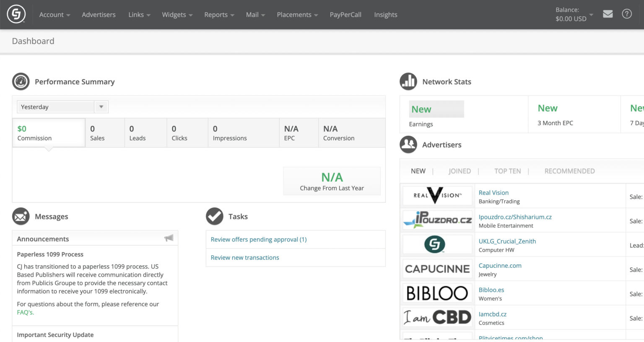
Task: Select the Commission metric card
Action: point(49,132)
